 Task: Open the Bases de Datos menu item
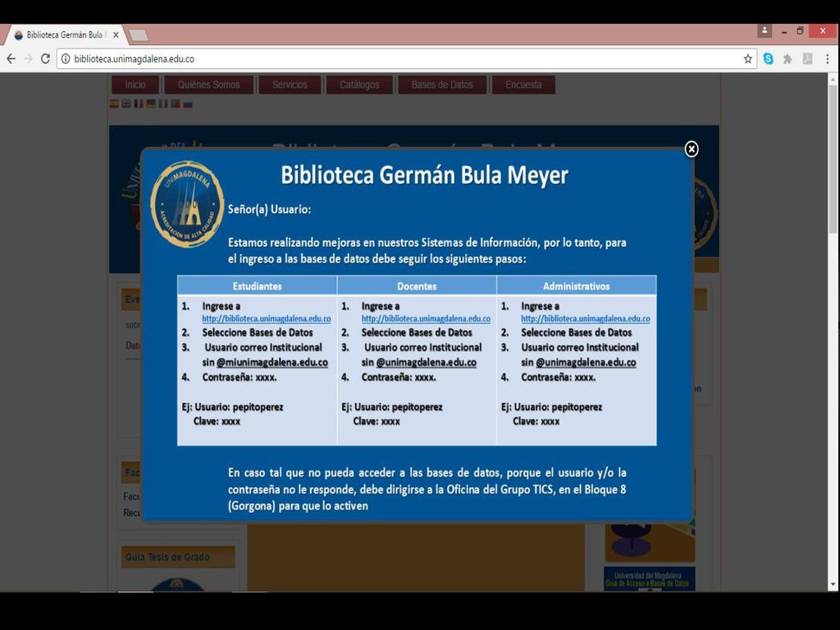coord(442,84)
